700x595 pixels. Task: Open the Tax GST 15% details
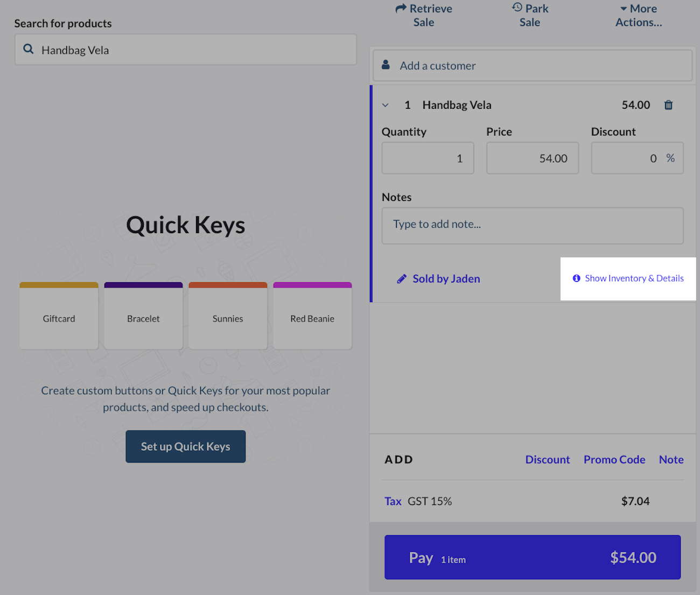point(393,501)
